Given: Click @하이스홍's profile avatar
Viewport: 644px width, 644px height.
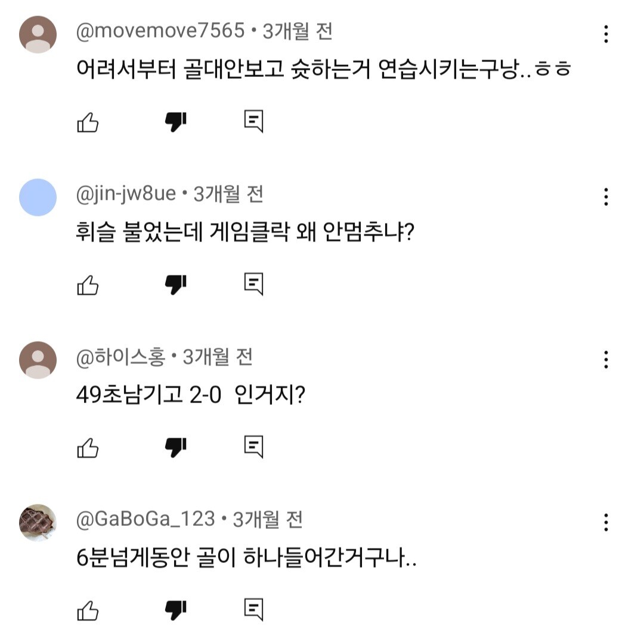Looking at the screenshot, I should click(38, 360).
